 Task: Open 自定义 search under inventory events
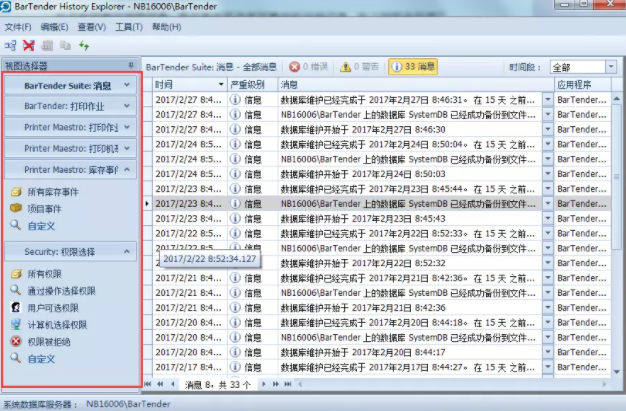(41, 226)
